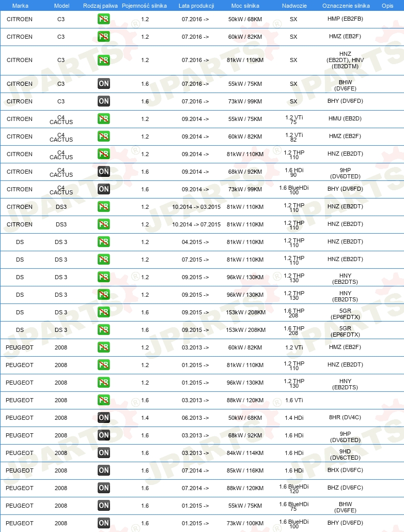Click the Lata produkcji column header
Viewport: 404px width, 532px height.
(x=196, y=6)
